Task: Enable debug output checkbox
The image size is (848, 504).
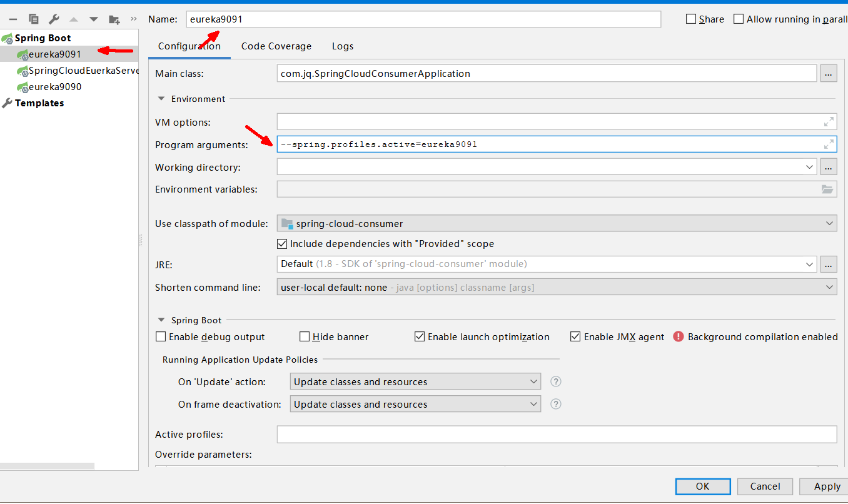Action: (x=161, y=337)
